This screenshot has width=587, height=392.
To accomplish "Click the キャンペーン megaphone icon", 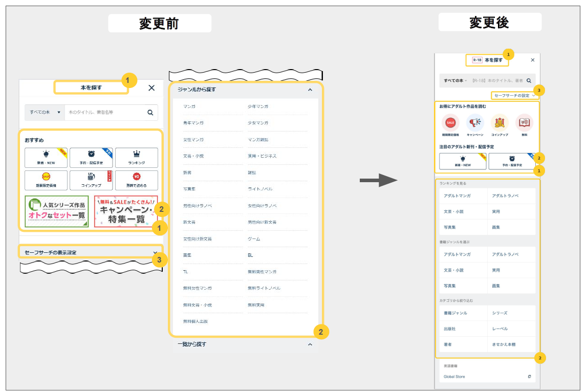I will [x=475, y=122].
